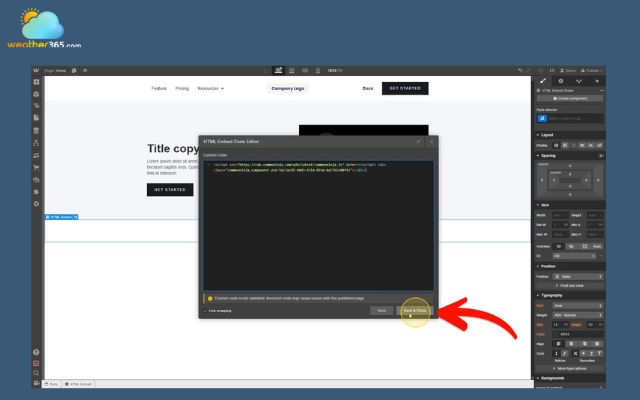The image size is (640, 400).
Task: Open the Fit dropdown in Size section
Action: 575,256
